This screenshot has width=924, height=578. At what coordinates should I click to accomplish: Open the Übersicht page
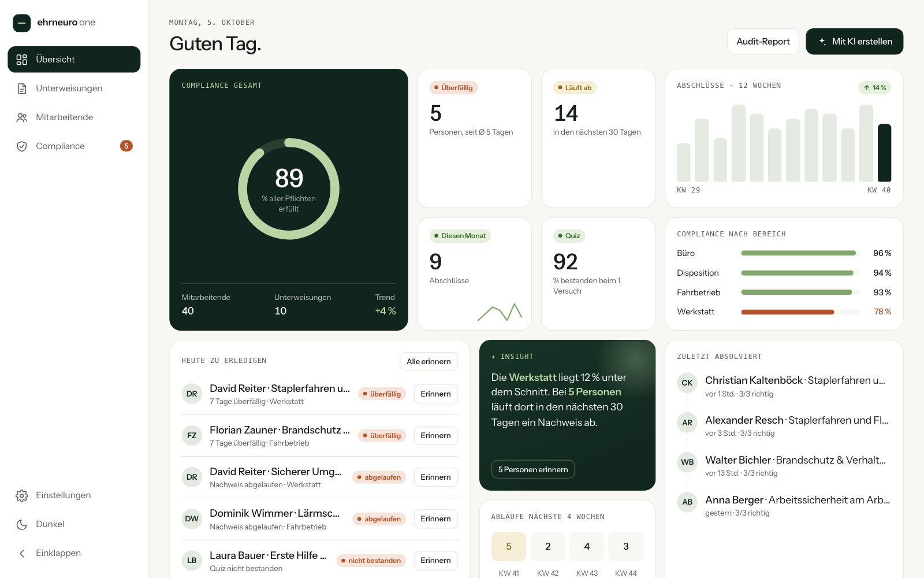[74, 60]
